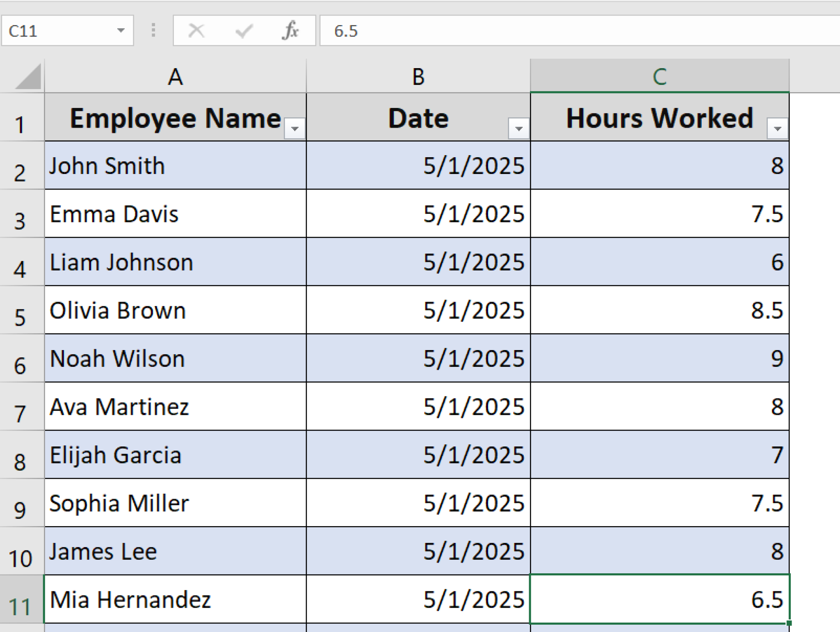The height and width of the screenshot is (632, 840).
Task: Select column C by clicking its header
Action: tap(660, 76)
